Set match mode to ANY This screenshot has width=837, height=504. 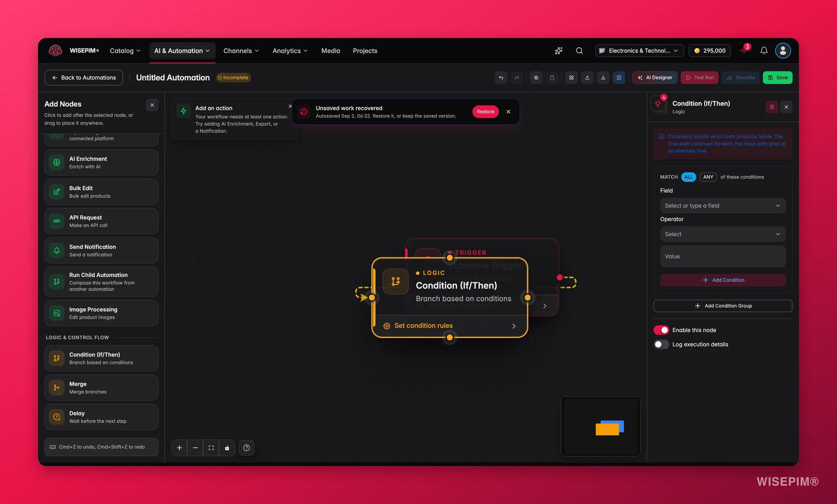tap(708, 177)
